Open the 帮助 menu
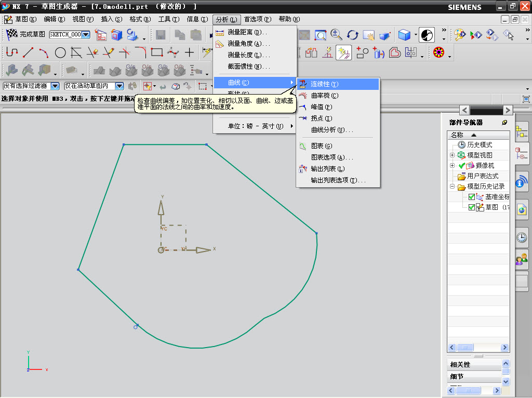This screenshot has height=398, width=532. point(289,19)
